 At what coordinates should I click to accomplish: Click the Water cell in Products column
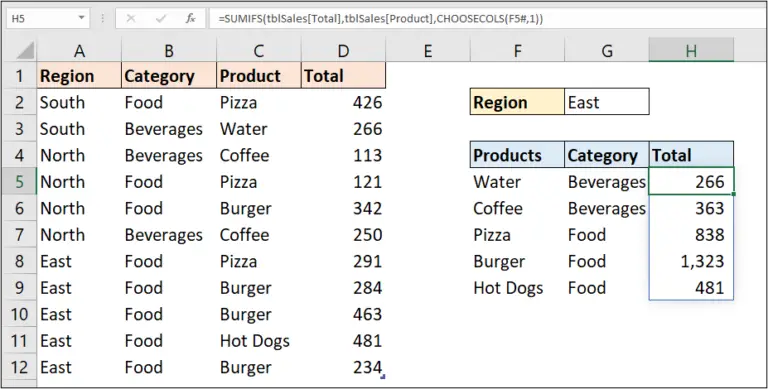pyautogui.click(x=517, y=181)
